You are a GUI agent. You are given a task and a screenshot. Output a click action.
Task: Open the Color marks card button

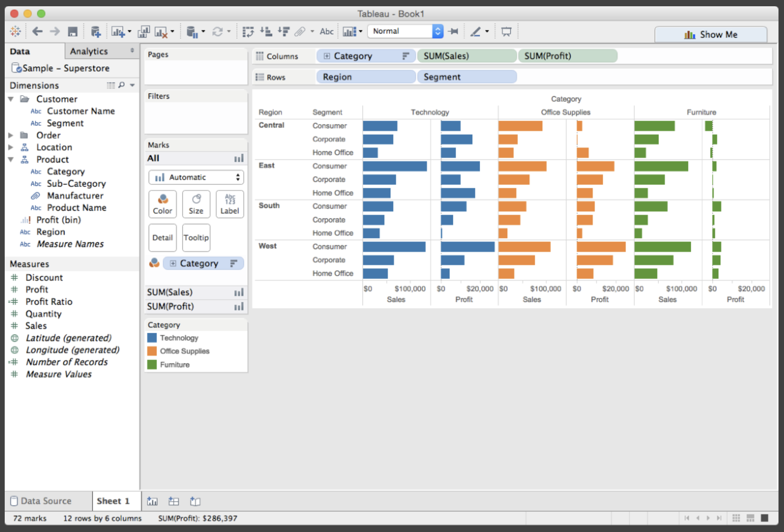coord(162,204)
